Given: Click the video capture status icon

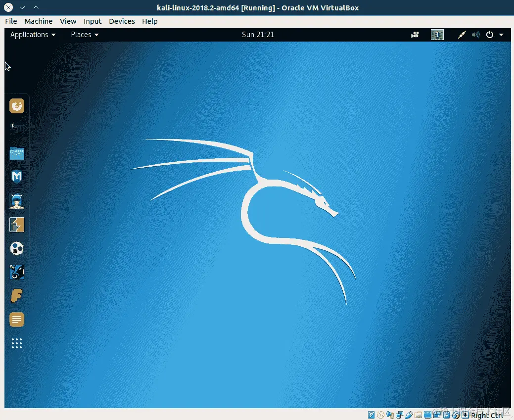Looking at the screenshot, I should click(x=437, y=415).
